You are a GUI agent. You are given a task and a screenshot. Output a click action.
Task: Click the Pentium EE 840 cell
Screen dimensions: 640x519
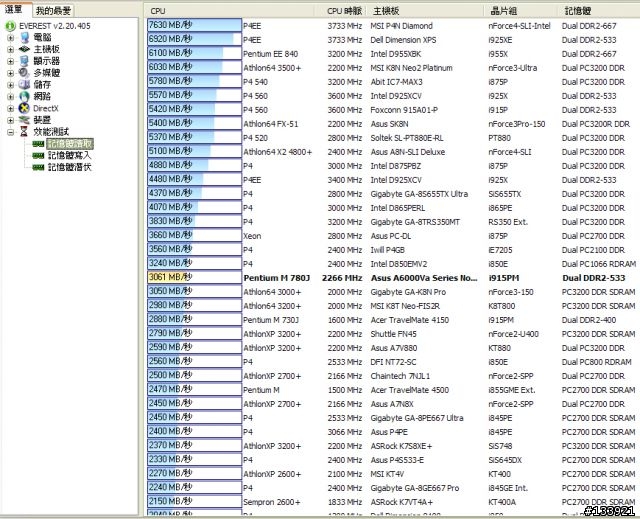tap(271, 54)
